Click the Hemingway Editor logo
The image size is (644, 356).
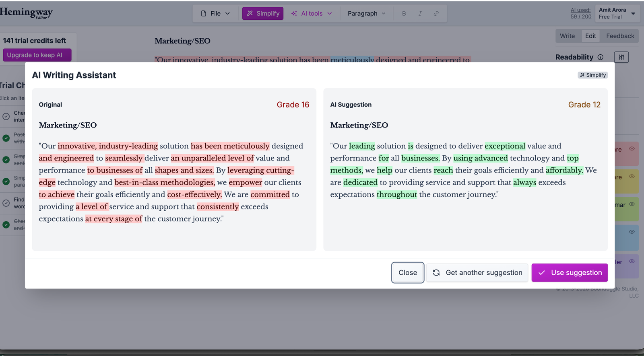click(x=26, y=13)
